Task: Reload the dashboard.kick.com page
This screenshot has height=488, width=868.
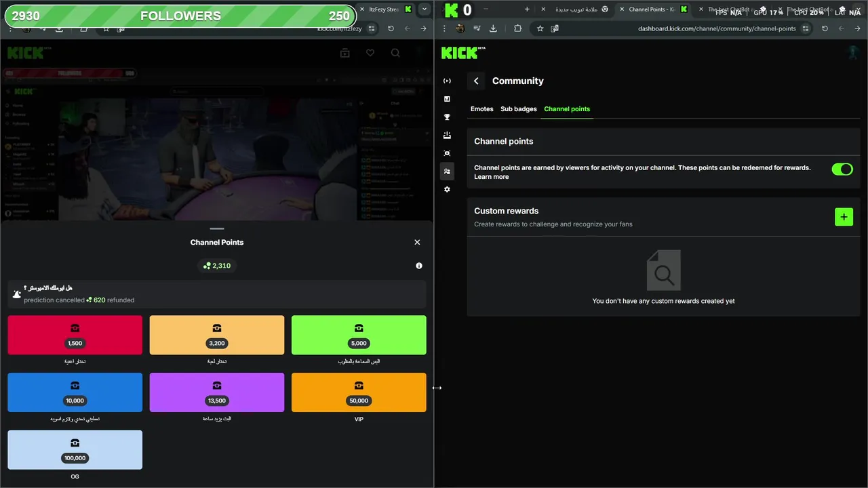Action: click(825, 28)
